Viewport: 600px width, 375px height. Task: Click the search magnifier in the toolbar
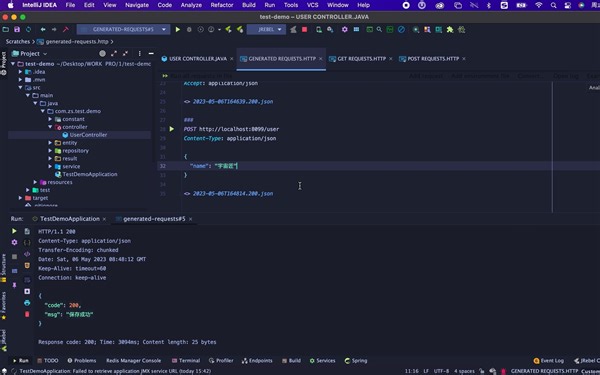pos(379,29)
